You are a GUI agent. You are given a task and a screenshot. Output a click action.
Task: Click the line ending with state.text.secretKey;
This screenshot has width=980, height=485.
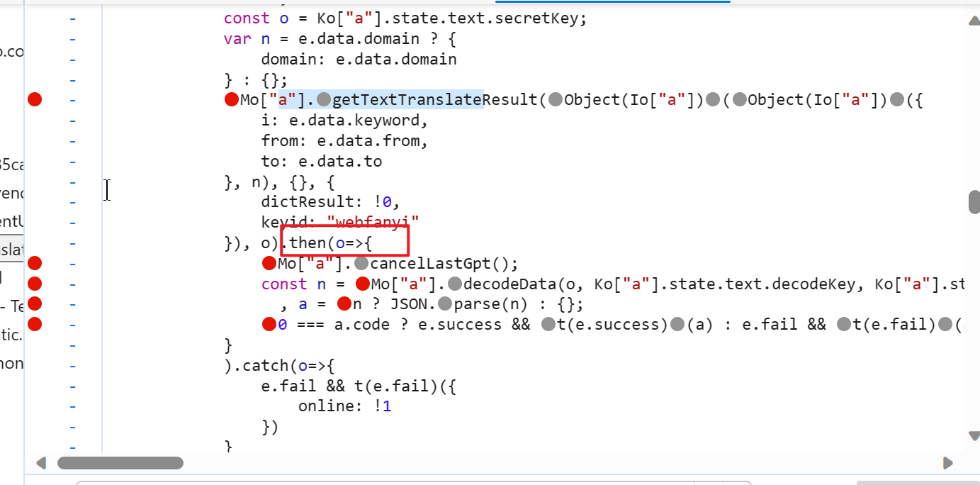405,18
